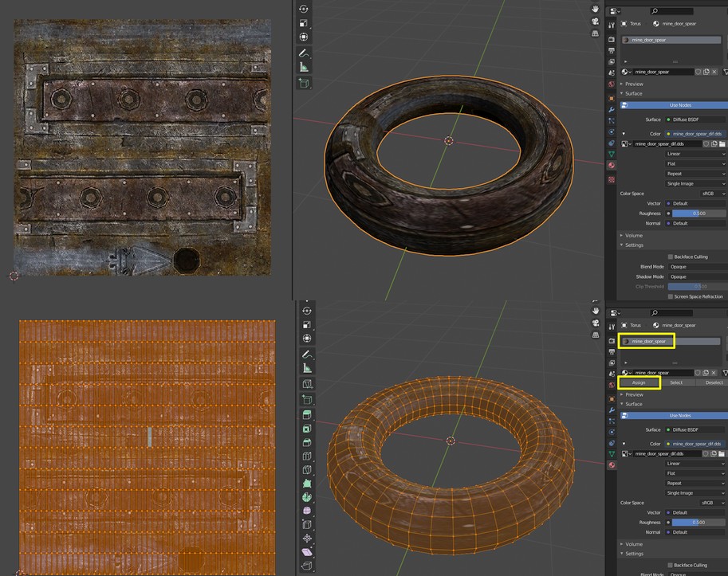This screenshot has height=576, width=728.
Task: Select the Edge Slide tool
Action: pos(307,524)
